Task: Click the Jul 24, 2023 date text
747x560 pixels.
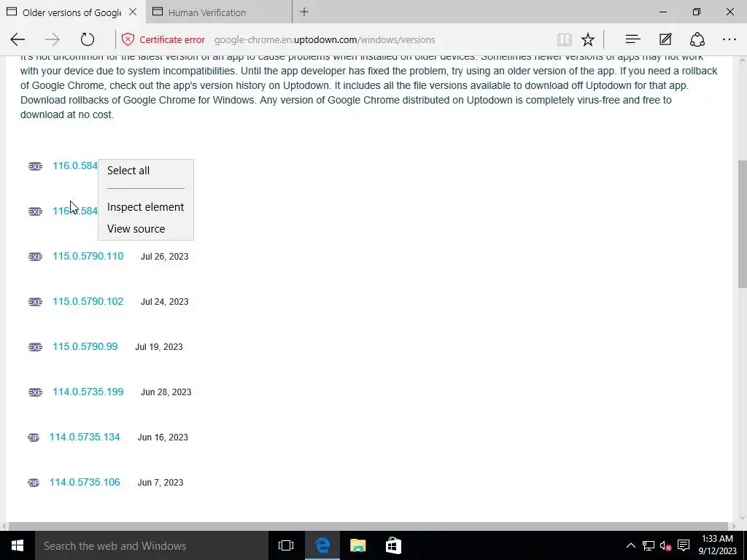Action: [x=164, y=302]
